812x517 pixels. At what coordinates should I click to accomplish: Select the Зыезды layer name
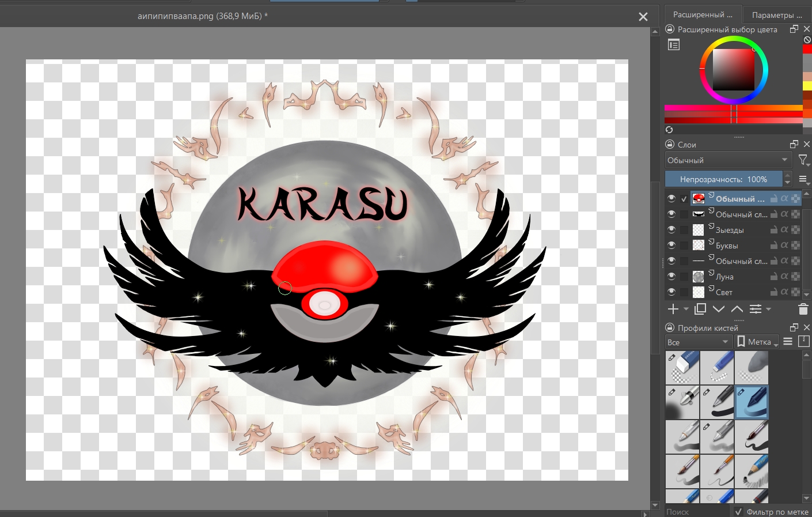click(730, 230)
